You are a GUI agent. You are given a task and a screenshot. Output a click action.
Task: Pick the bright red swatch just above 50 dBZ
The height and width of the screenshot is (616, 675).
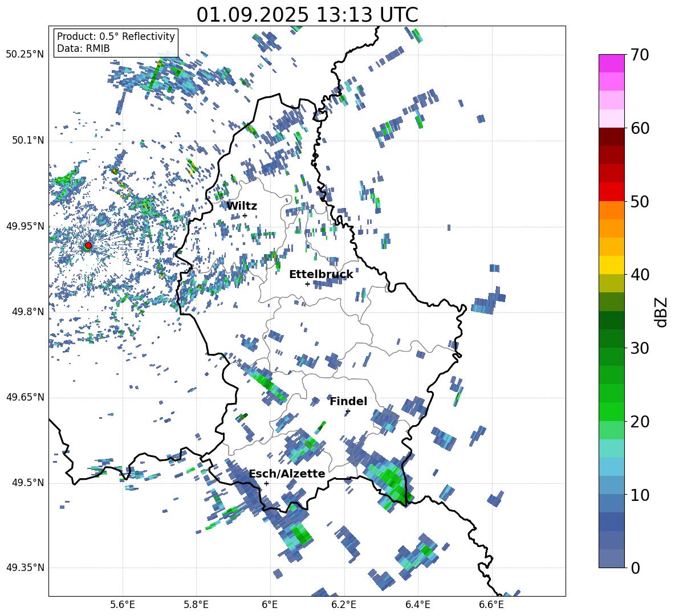click(611, 192)
